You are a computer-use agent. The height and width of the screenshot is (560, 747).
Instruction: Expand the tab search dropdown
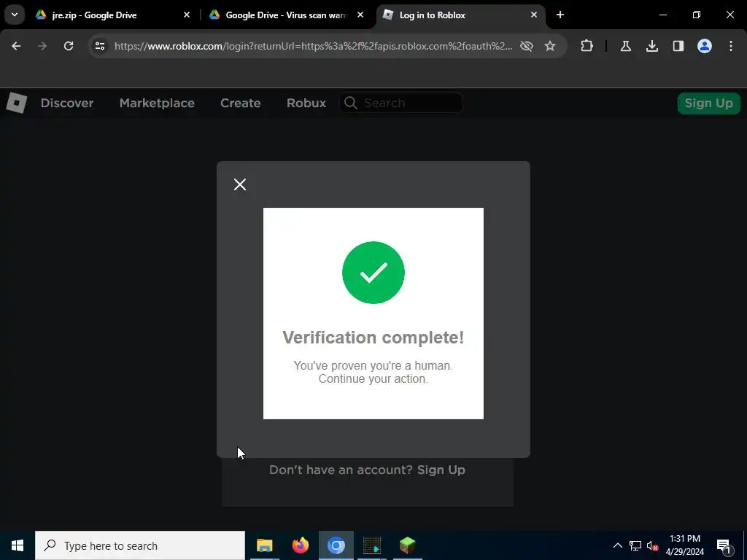(x=15, y=15)
